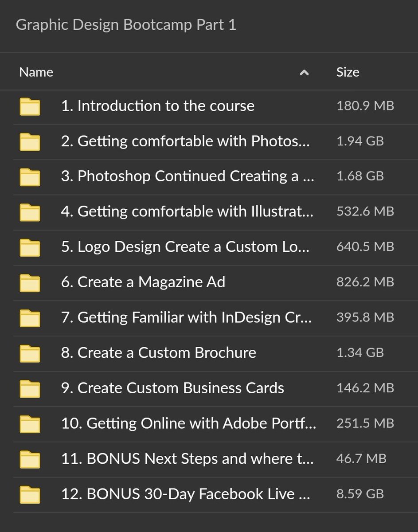The height and width of the screenshot is (532, 418).
Task: Click the folder icon for Getting comfortable with Illustrat...
Action: point(30,212)
